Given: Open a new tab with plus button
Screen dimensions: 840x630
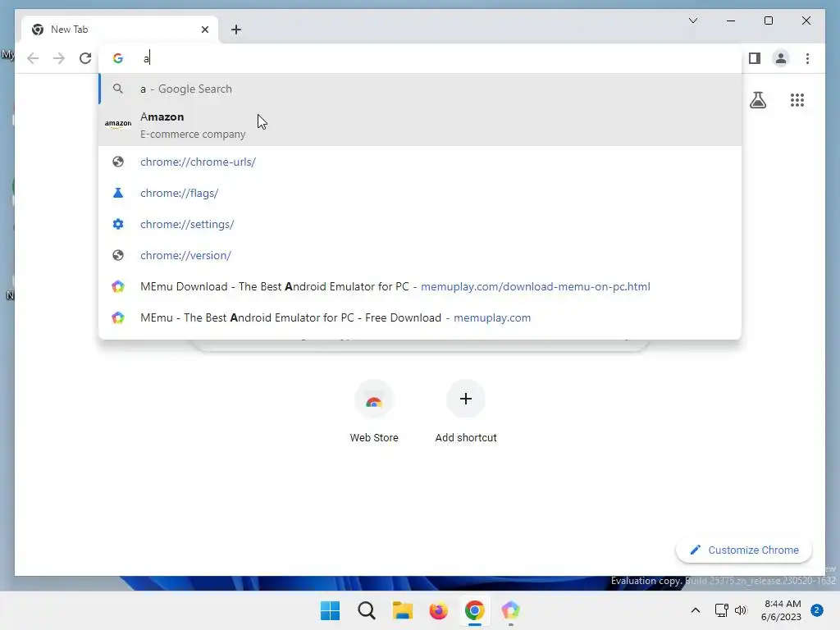Looking at the screenshot, I should [x=236, y=30].
